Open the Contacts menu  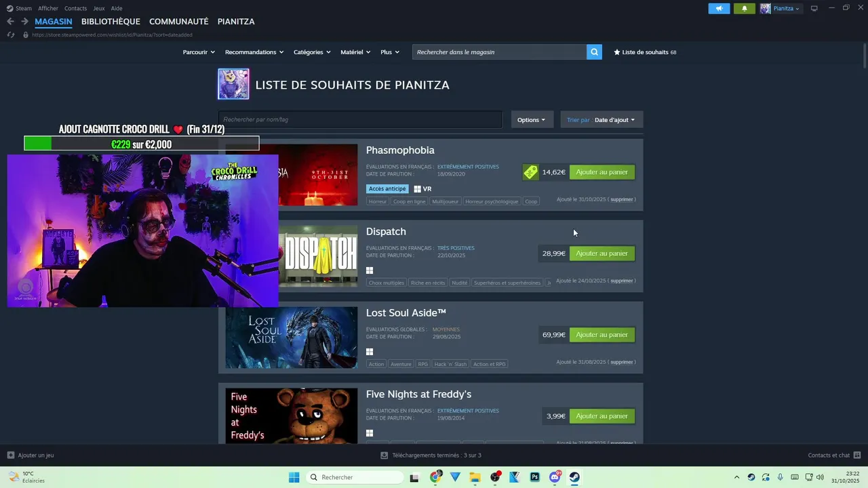[75, 8]
